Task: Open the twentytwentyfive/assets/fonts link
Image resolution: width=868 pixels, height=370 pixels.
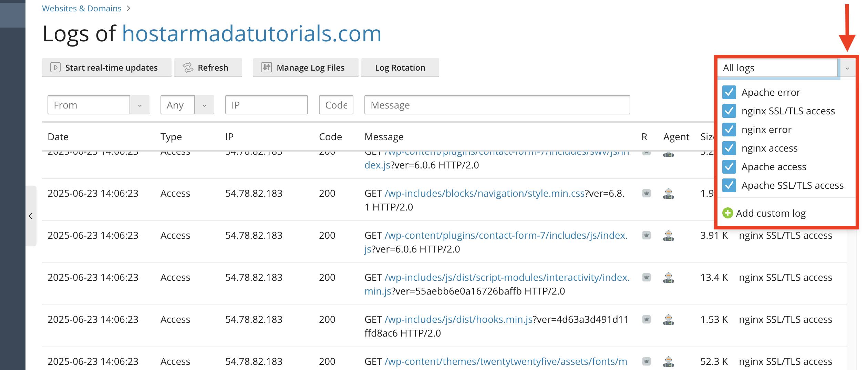Action: coord(506,361)
